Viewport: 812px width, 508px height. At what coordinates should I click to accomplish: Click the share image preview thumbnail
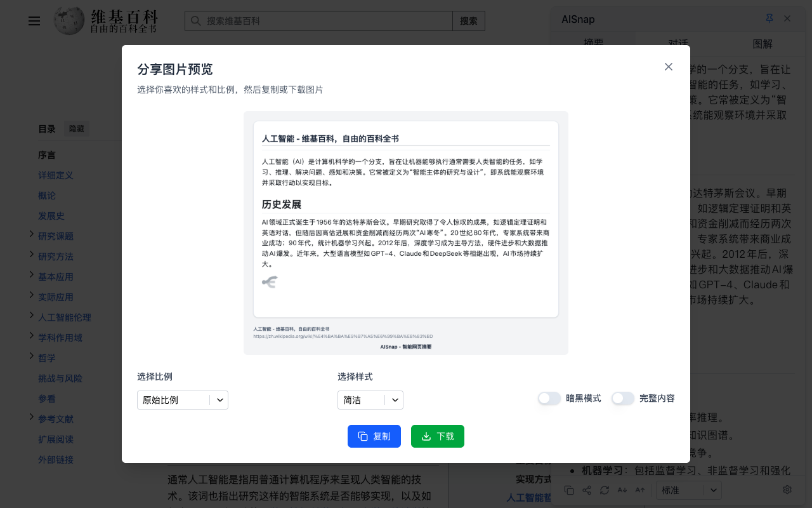coord(406,233)
